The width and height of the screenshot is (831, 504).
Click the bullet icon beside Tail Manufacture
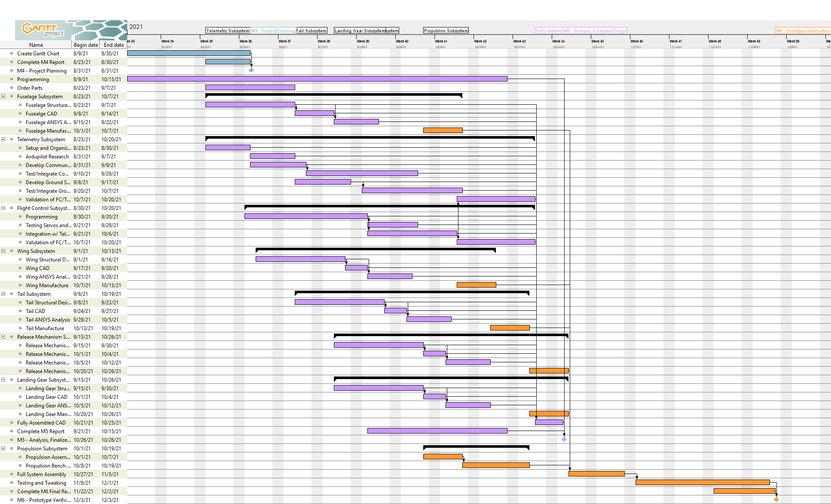(20, 328)
